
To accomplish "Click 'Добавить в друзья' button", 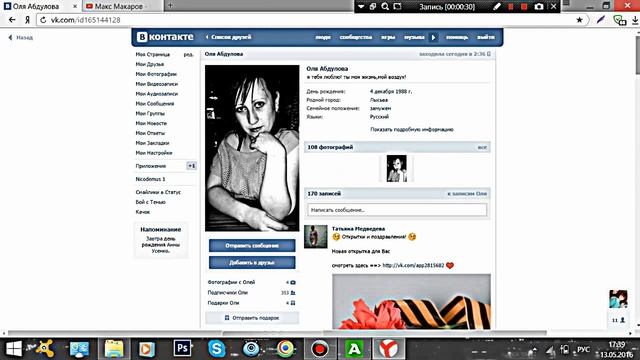I will point(252,262).
